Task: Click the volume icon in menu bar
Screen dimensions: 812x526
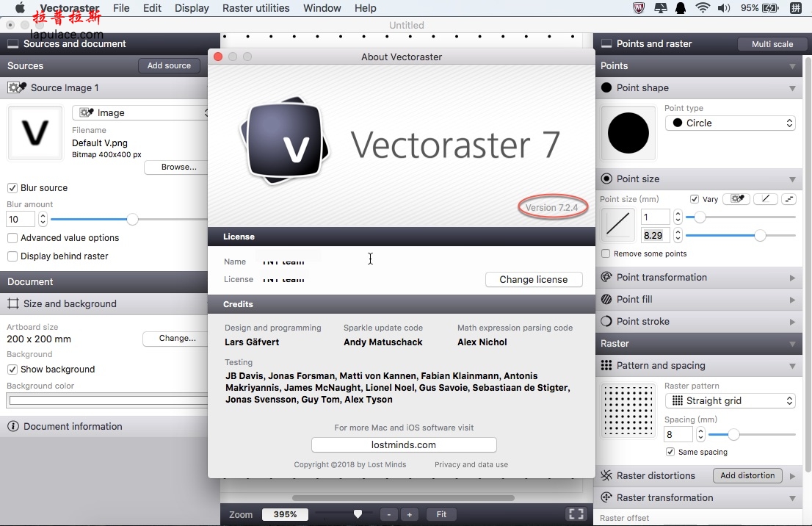Action: [724, 8]
